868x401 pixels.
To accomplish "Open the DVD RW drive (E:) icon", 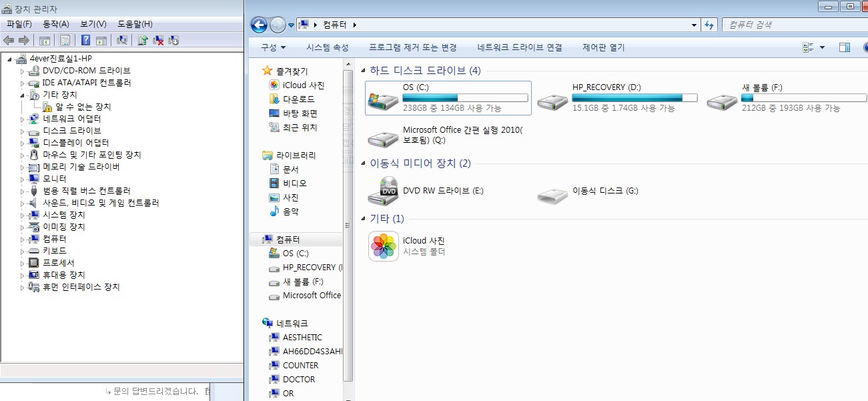I will [384, 191].
